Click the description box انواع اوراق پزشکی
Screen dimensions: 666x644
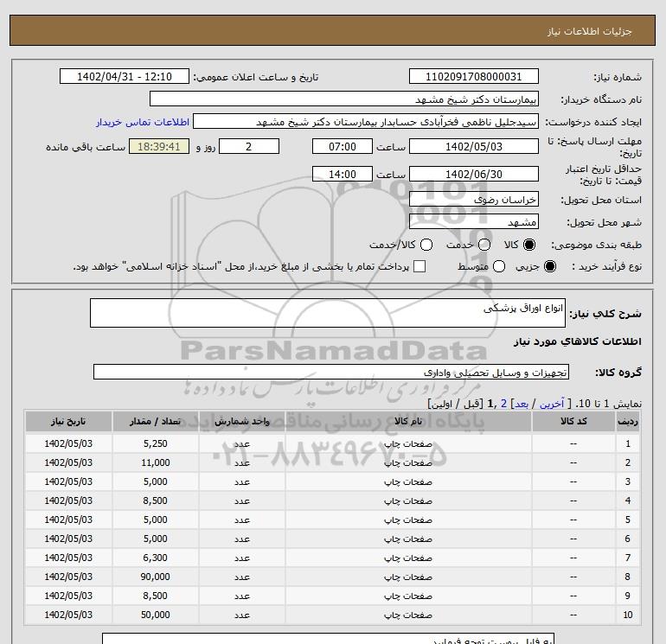328,313
